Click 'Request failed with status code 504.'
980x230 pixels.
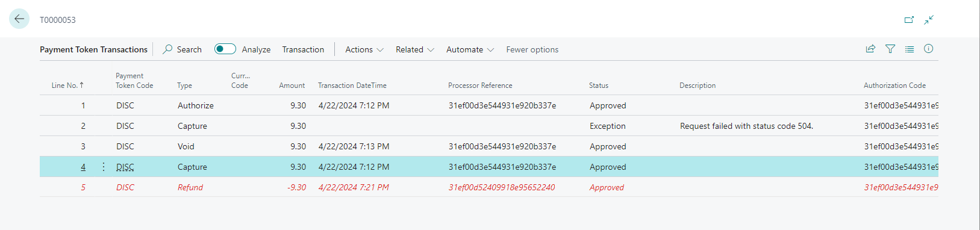click(x=746, y=126)
